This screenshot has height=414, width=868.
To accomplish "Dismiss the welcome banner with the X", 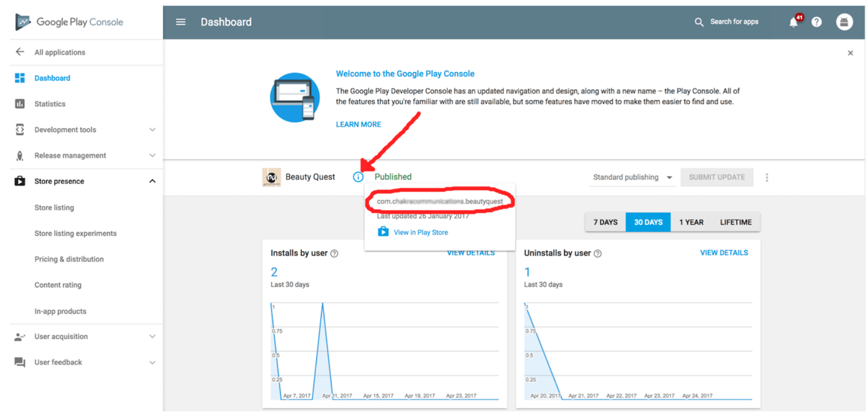I will 850,53.
